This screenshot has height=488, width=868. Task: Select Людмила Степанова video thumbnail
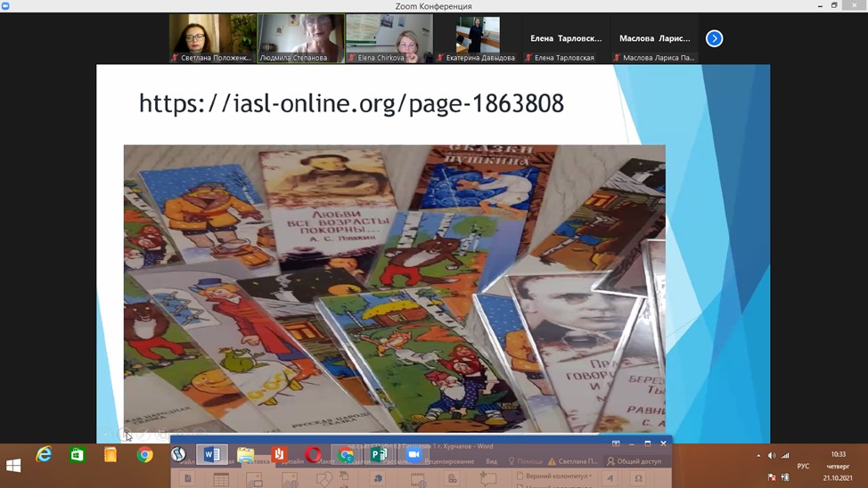click(300, 38)
